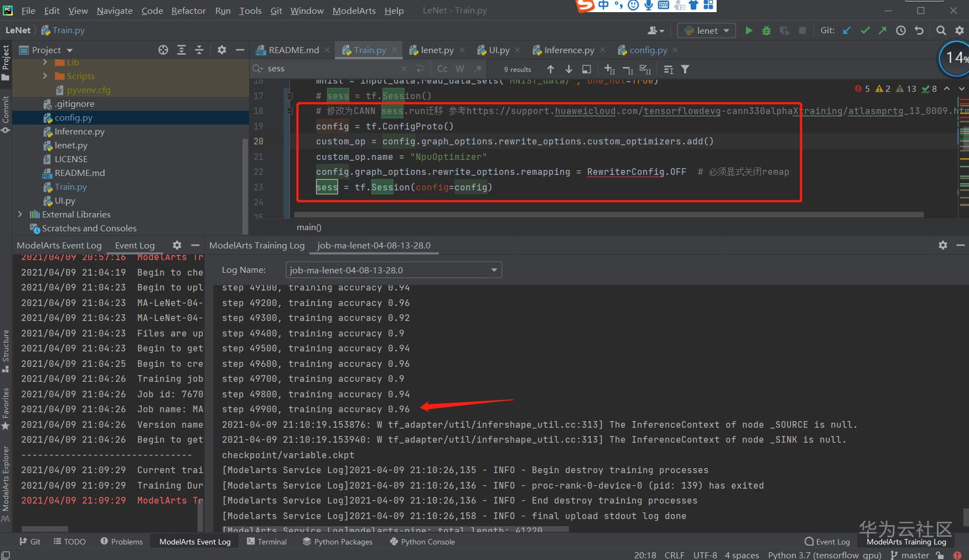Screen dimensions: 969x560
Task: Toggle Match Case option in search bar
Action: [x=442, y=69]
